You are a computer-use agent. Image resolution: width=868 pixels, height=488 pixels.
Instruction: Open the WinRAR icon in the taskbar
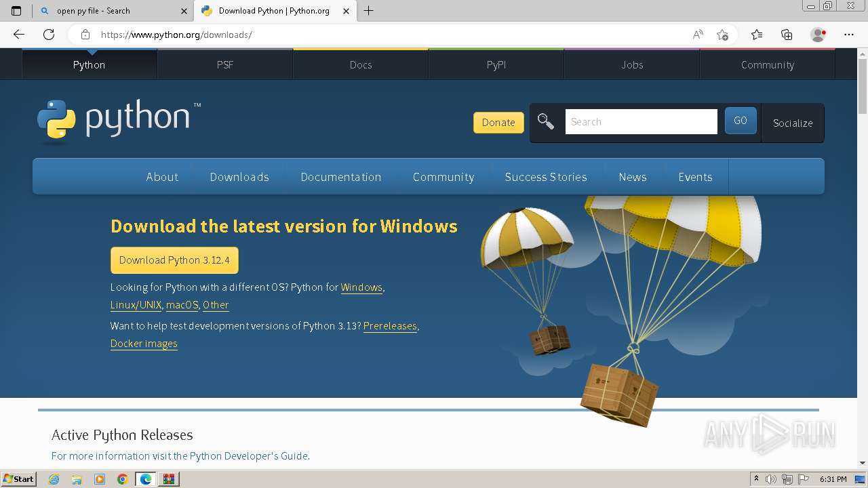click(169, 479)
